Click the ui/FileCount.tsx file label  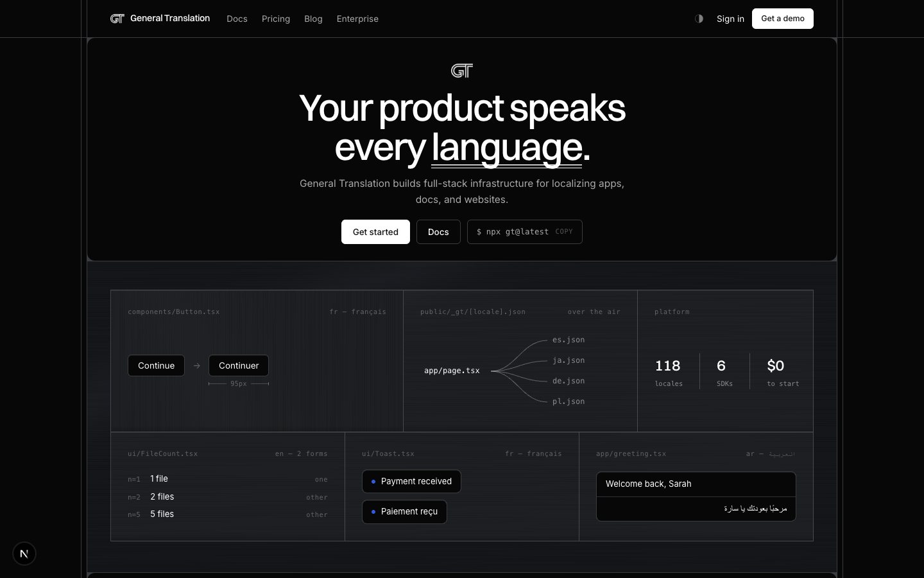162,453
